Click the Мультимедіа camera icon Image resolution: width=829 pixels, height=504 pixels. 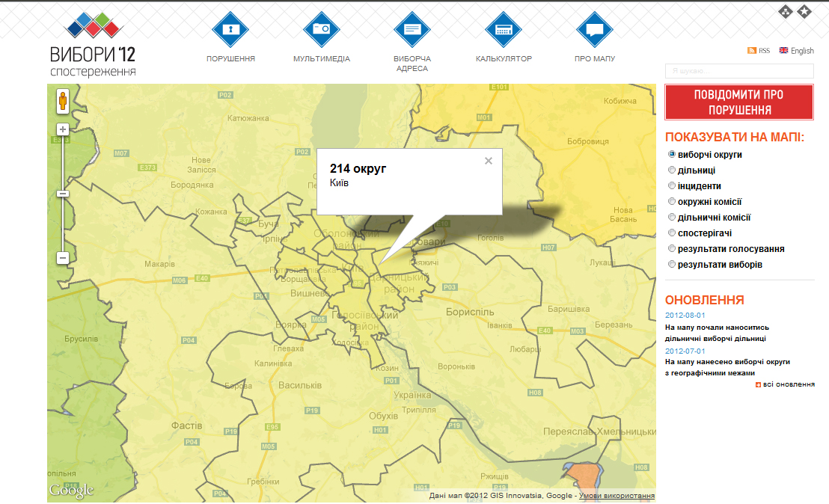(322, 29)
